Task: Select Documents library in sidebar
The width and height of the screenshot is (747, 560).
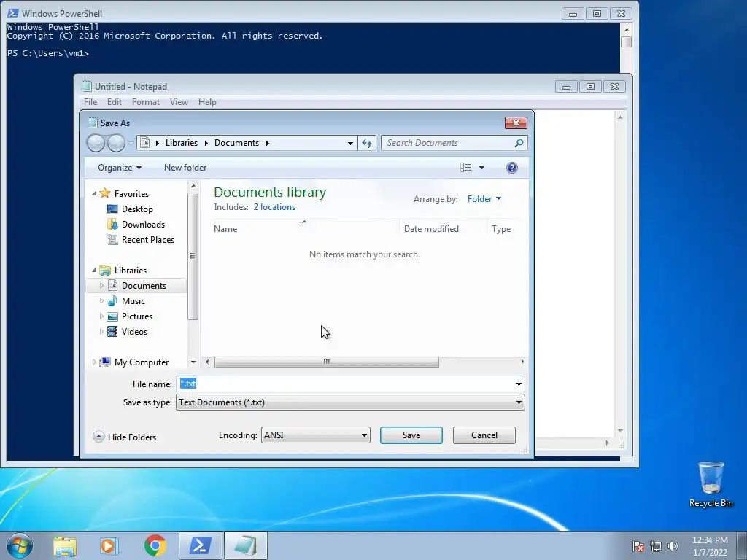Action: pos(144,286)
